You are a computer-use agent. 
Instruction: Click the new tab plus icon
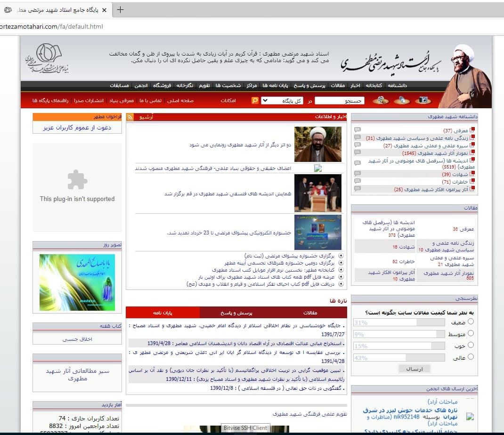pyautogui.click(x=120, y=10)
